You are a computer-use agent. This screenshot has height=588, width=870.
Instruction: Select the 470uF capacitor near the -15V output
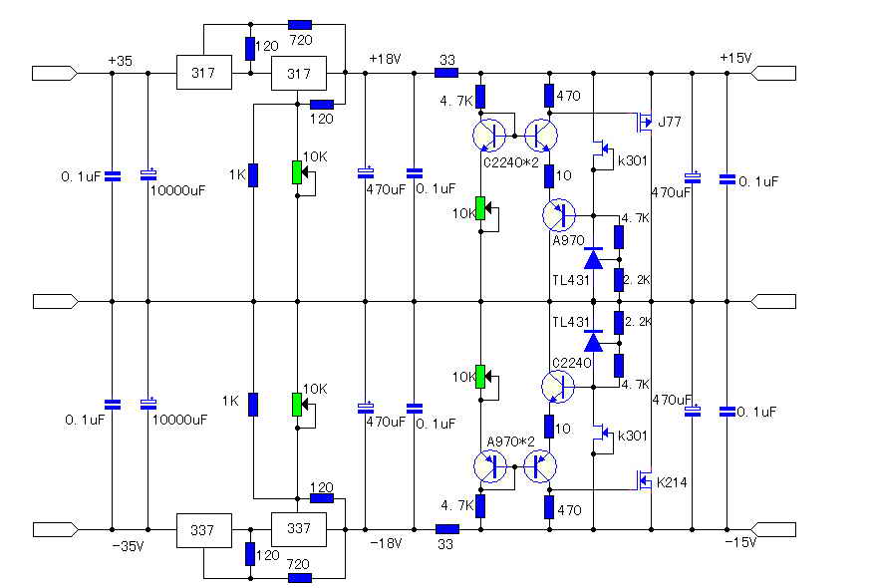[692, 411]
